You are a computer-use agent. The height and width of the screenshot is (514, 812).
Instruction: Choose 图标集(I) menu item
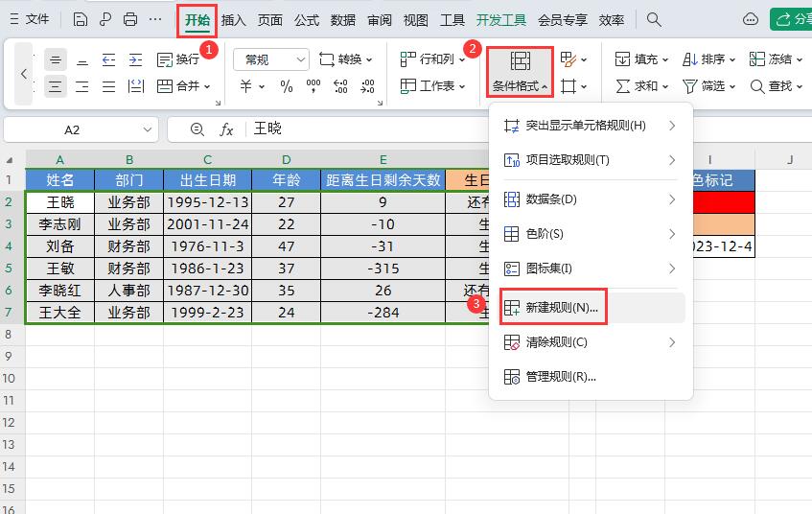click(x=591, y=269)
